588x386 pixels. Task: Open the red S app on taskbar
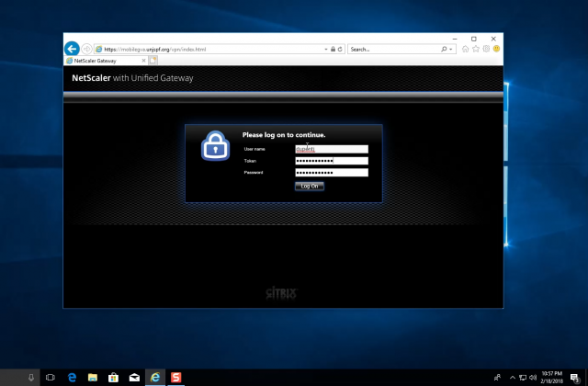pos(175,378)
